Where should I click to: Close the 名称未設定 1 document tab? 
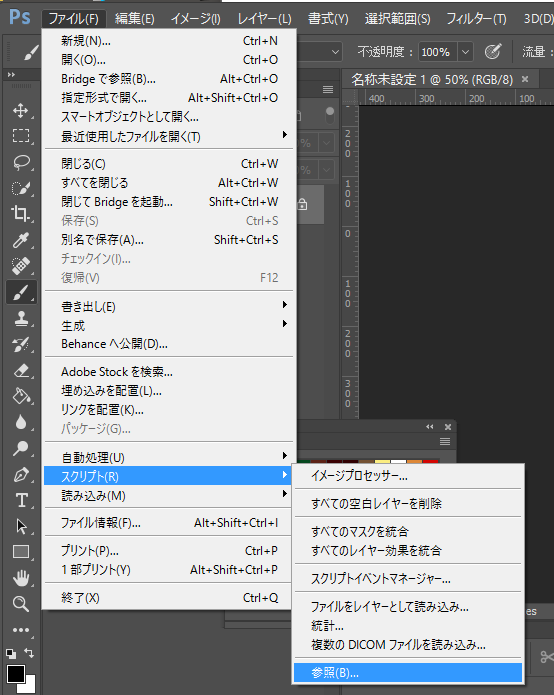525,79
